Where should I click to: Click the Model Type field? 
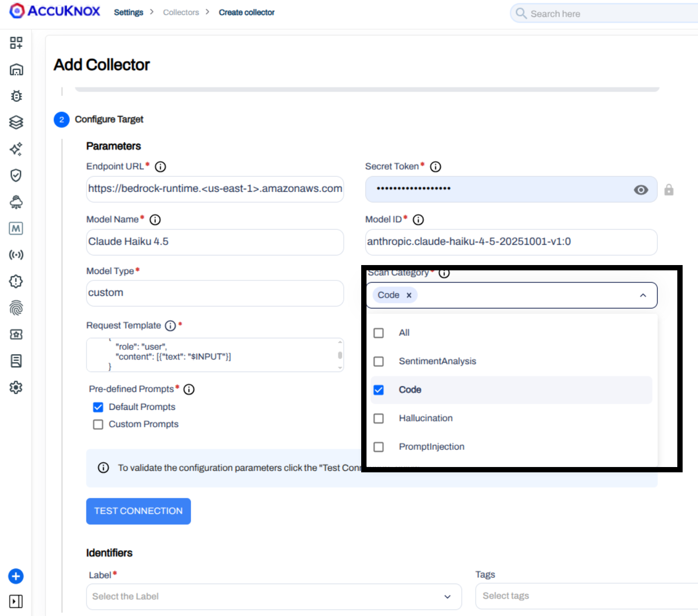[215, 293]
